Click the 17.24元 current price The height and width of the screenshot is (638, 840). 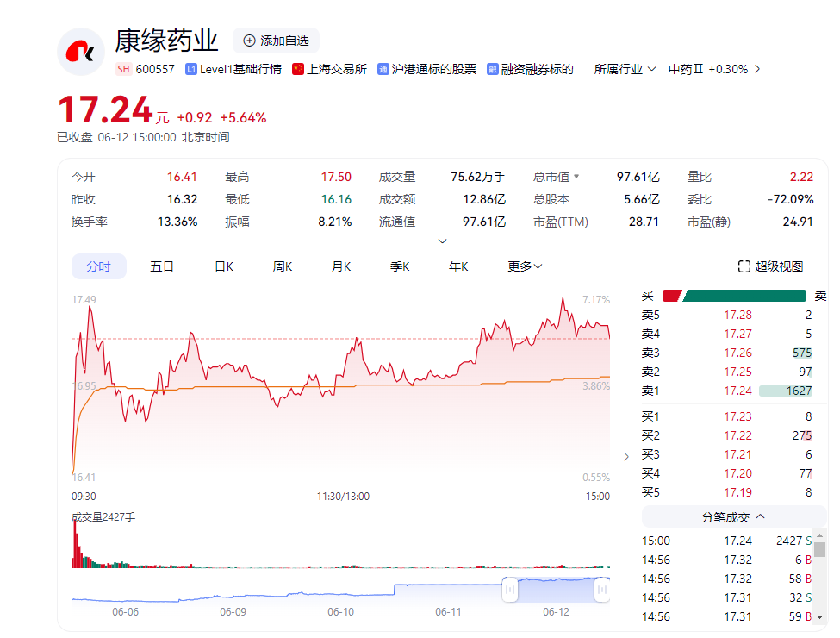click(x=114, y=109)
